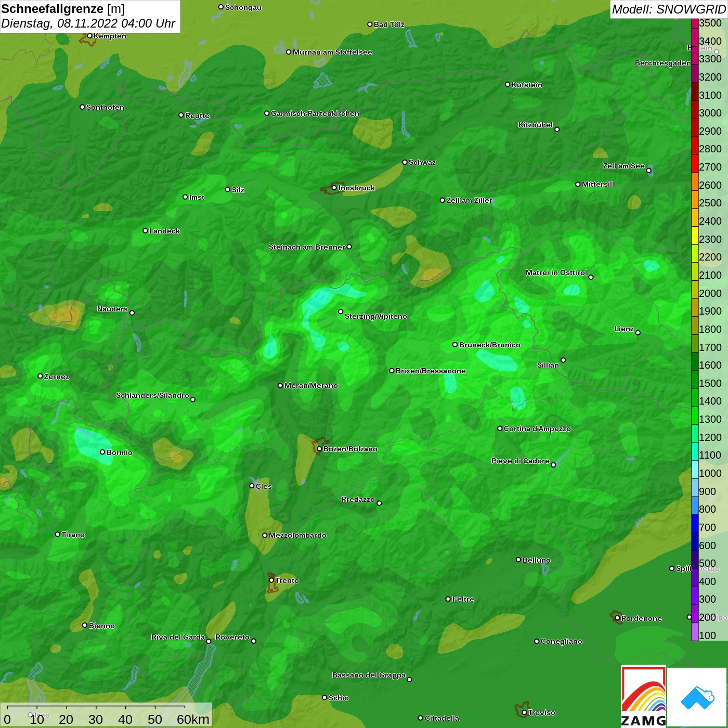Click the Lienz location dot
Viewport: 728px width, 728px height.
(638, 333)
